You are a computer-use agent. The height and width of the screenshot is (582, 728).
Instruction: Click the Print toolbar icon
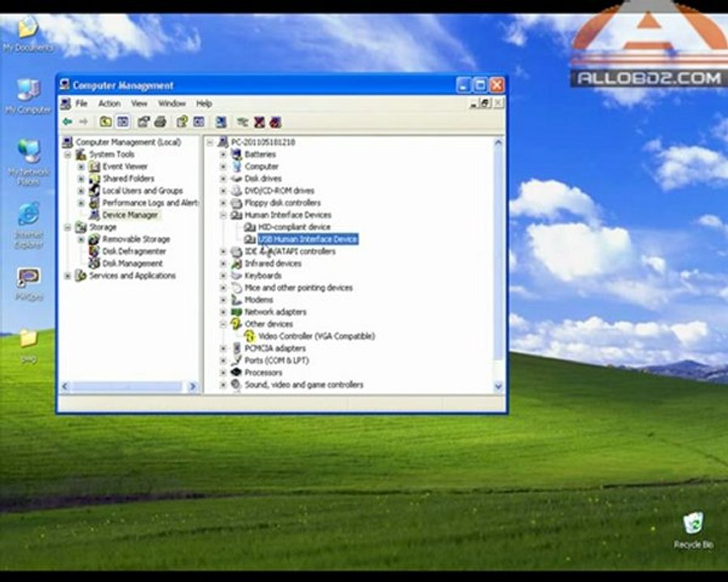pos(160,122)
